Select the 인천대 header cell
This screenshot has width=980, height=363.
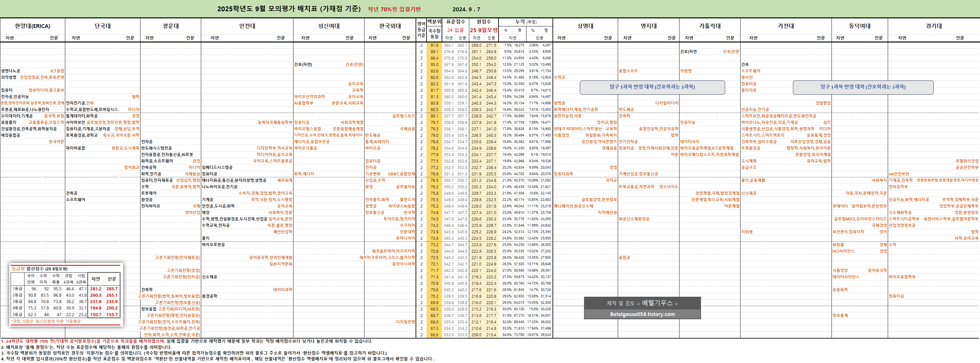click(x=247, y=26)
